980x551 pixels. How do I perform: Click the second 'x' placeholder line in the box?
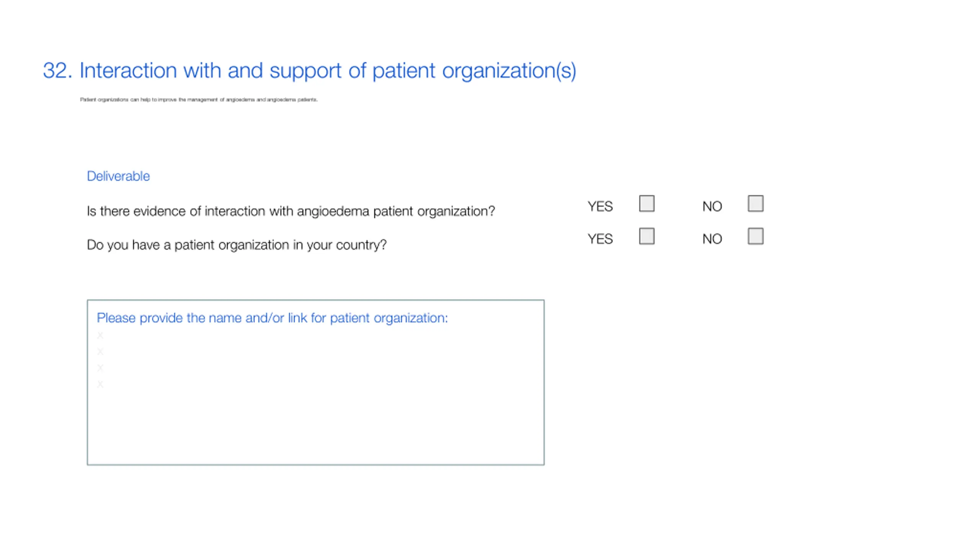coord(100,352)
